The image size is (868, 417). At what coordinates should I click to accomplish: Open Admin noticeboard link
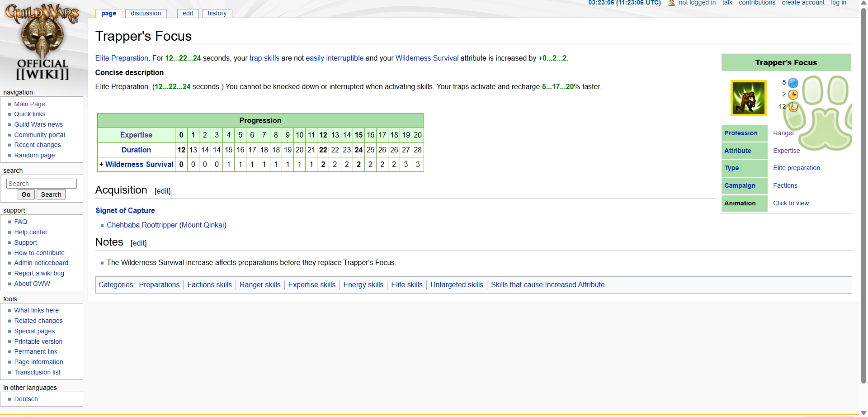pyautogui.click(x=41, y=263)
